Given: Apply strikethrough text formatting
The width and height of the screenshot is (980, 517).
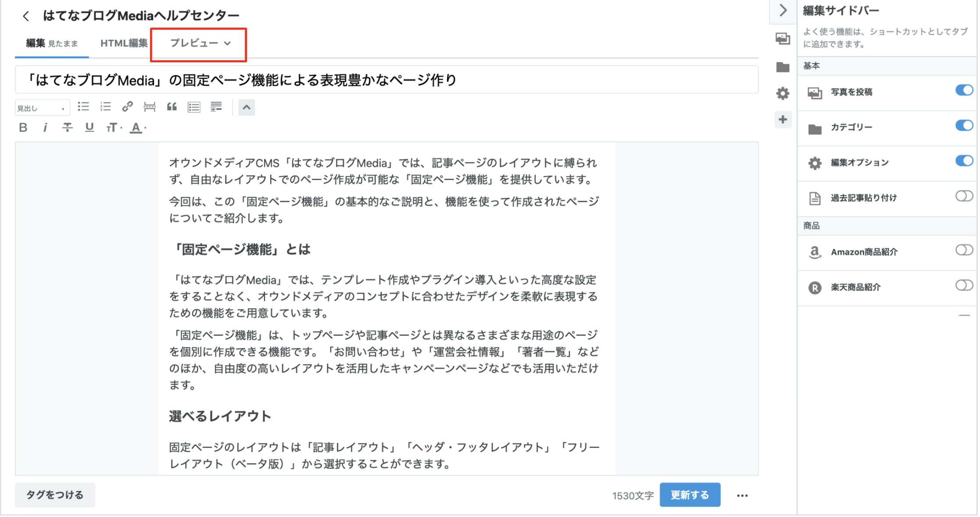Looking at the screenshot, I should [67, 128].
